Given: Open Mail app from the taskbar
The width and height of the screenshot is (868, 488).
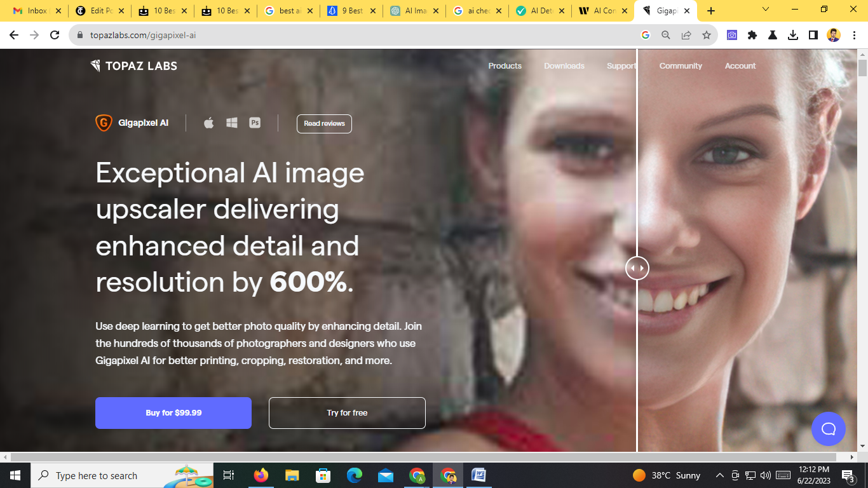Looking at the screenshot, I should (386, 475).
